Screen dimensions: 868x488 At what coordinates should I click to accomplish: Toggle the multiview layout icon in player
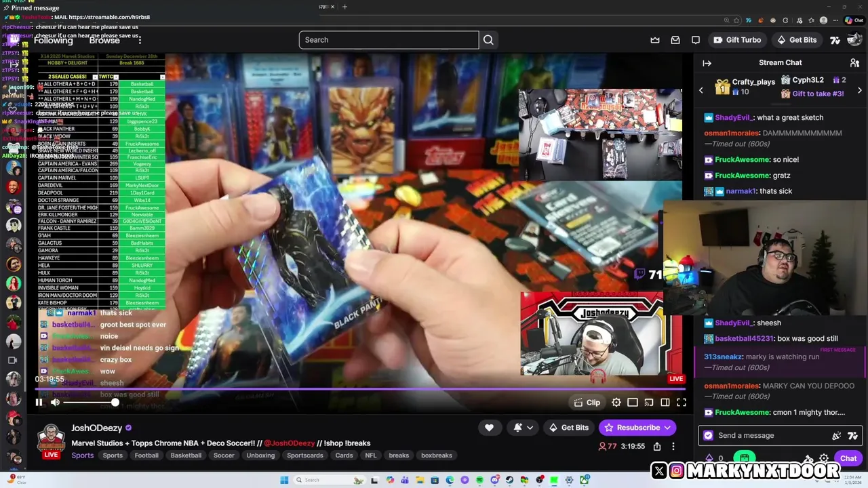tap(633, 403)
